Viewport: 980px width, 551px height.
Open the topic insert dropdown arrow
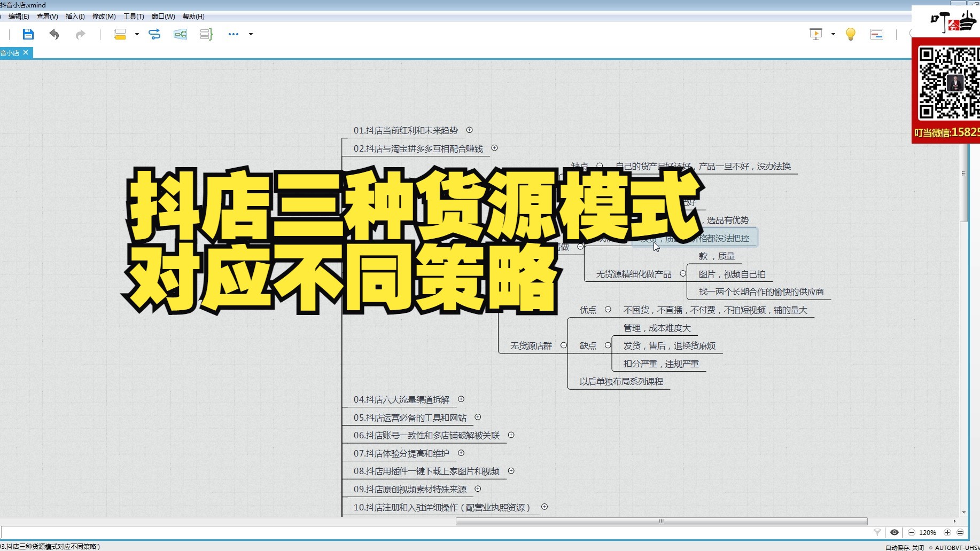137,34
